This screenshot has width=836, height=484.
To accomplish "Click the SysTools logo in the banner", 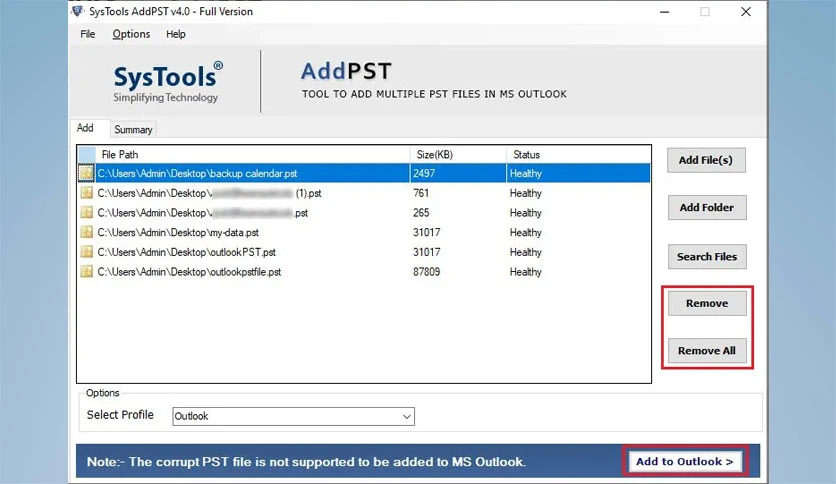I will pos(167,82).
